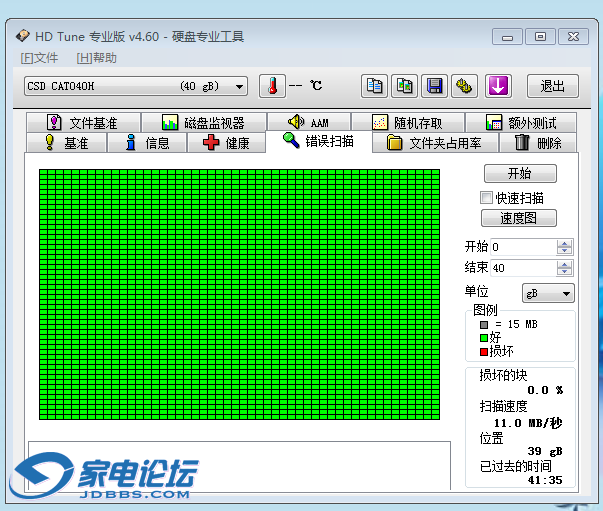Switch to the 健康 tab

(226, 143)
